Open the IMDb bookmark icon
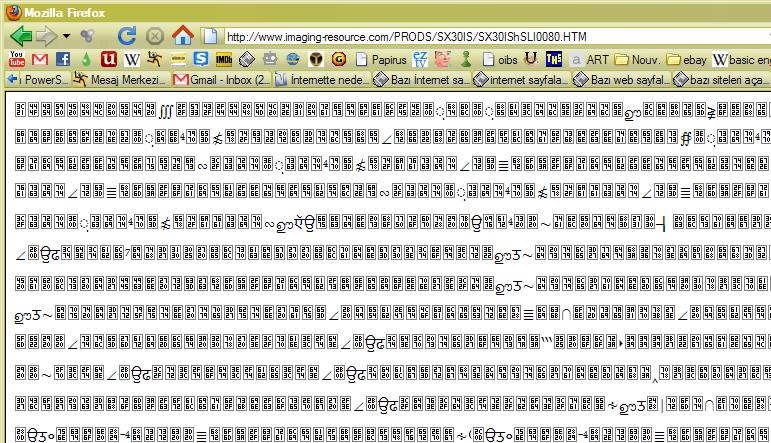Image resolution: width=771 pixels, height=443 pixels. point(224,59)
